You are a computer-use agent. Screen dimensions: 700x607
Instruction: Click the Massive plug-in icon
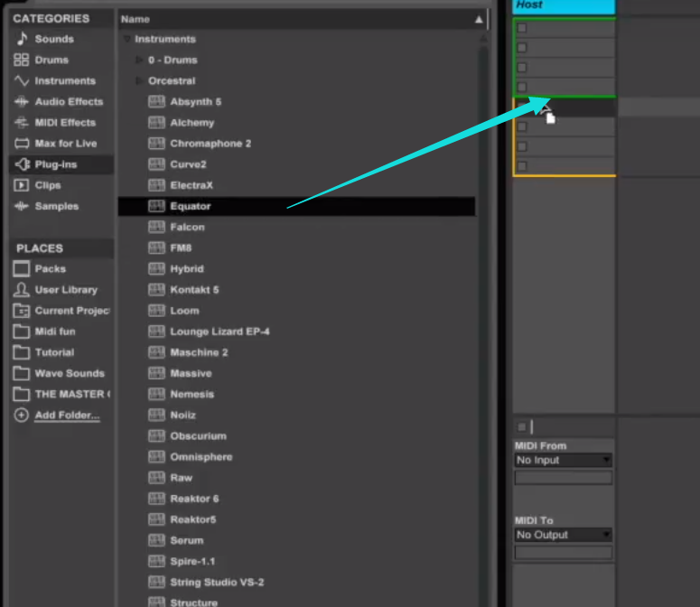(156, 373)
